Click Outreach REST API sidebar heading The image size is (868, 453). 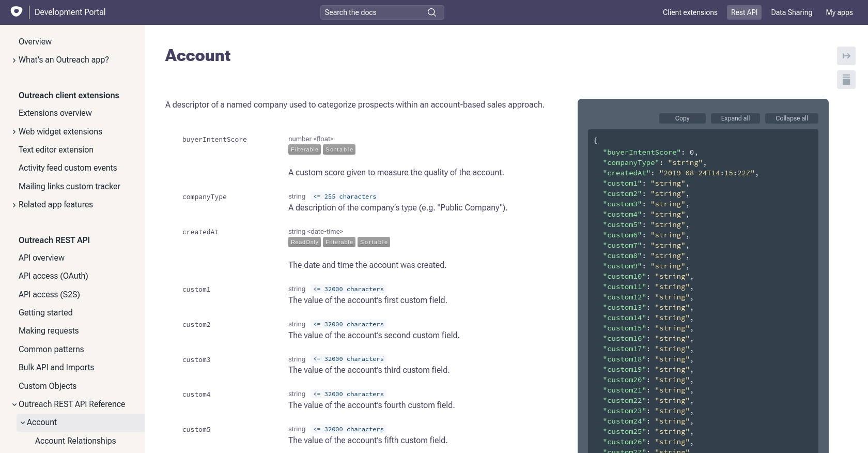click(x=54, y=240)
